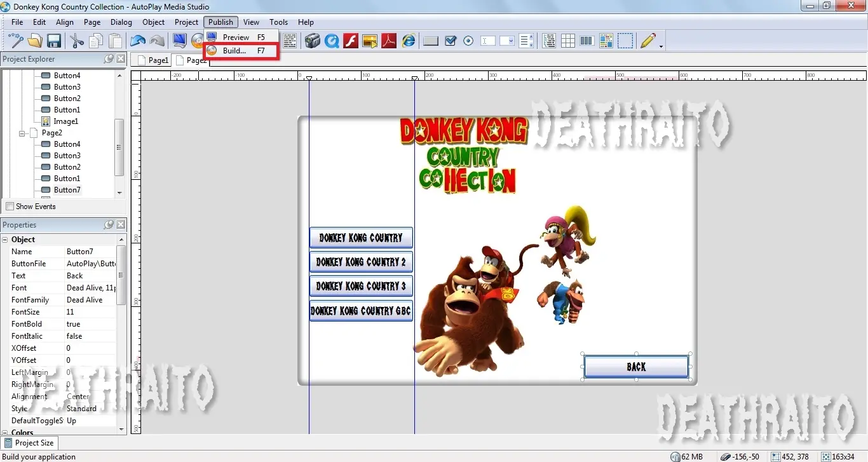Image resolution: width=868 pixels, height=462 pixels.
Task: Open the Project Size tab at the bottom
Action: [29, 443]
